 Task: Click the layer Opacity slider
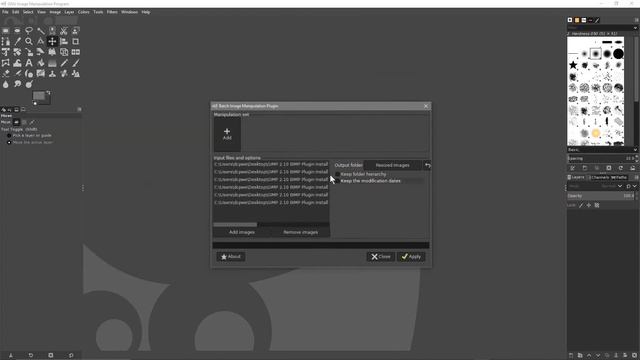tap(601, 196)
